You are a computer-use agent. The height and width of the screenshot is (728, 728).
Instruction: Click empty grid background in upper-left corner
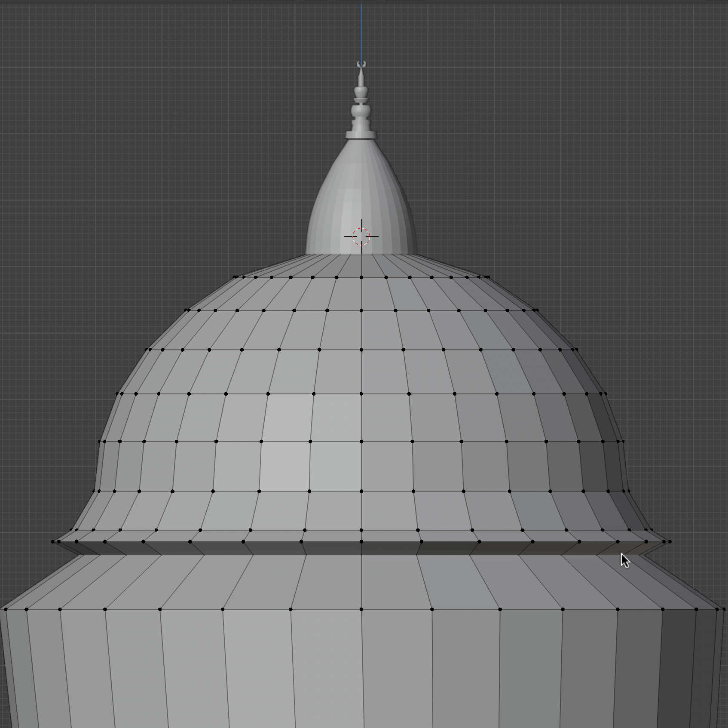pyautogui.click(x=64, y=65)
